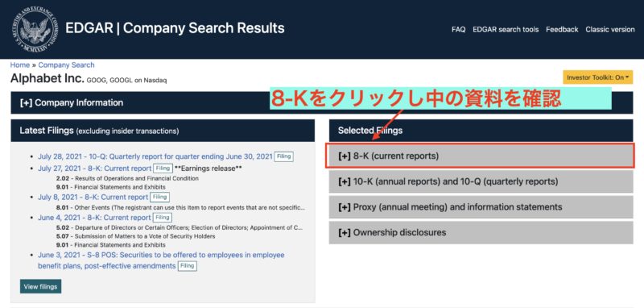
Task: Click Filing badge for July 28 10-Q
Action: [284, 156]
